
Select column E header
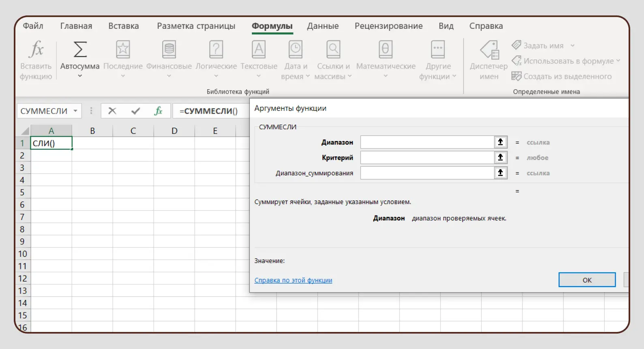pyautogui.click(x=215, y=131)
